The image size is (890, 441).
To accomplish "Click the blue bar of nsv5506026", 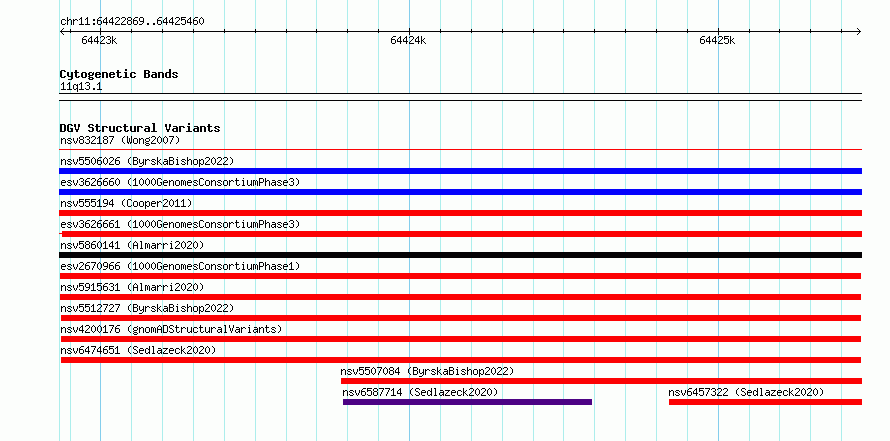I will click(460, 171).
